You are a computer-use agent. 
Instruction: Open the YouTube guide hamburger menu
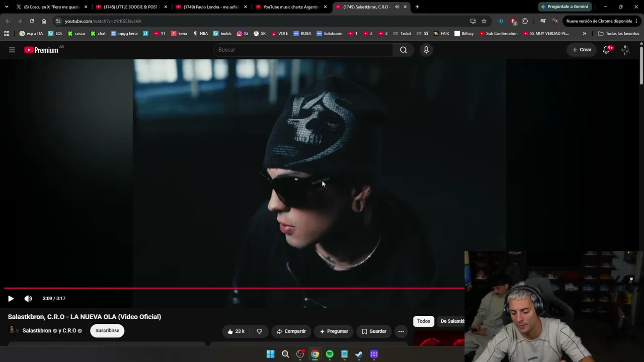tap(12, 50)
